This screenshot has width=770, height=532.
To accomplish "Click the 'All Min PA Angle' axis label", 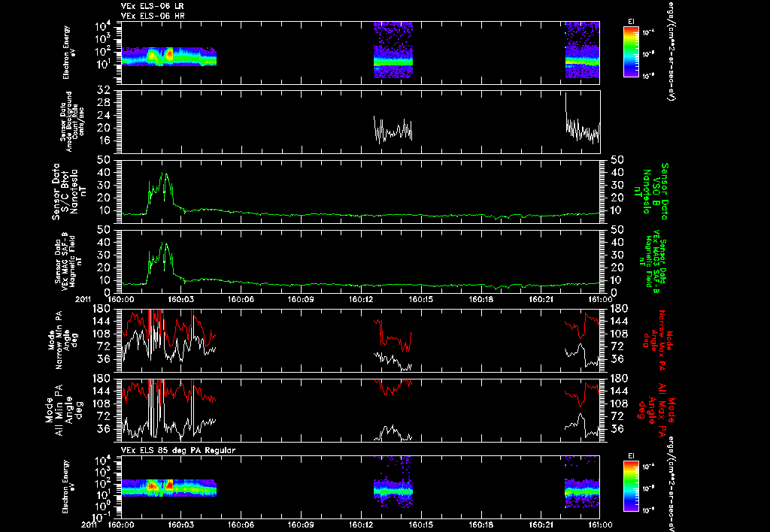I will pos(62,410).
